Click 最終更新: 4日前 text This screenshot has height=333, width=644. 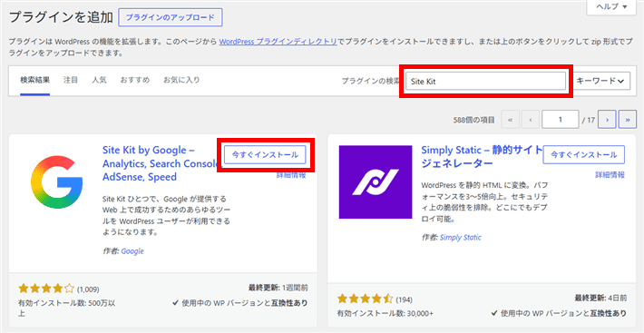click(x=600, y=299)
